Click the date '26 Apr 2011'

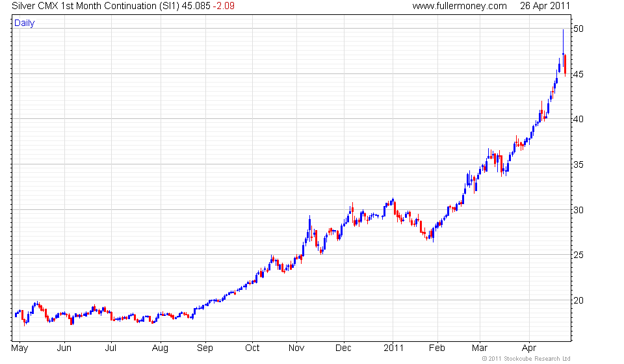(545, 6)
